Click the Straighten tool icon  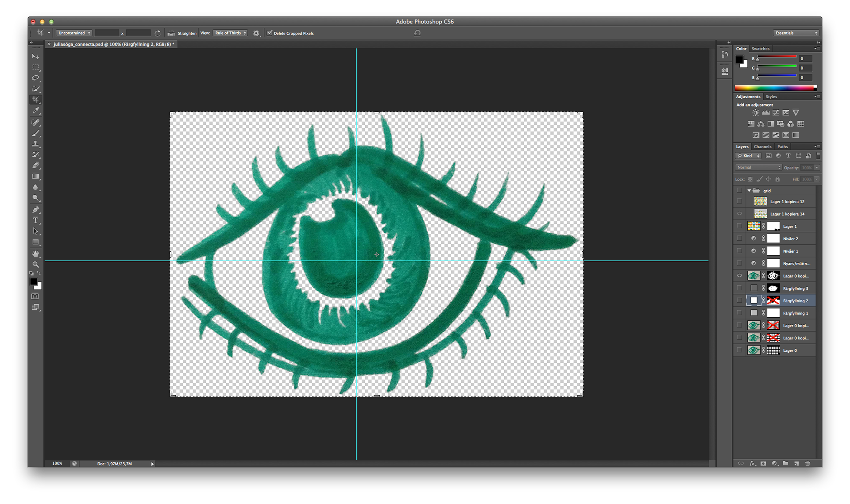coord(171,33)
